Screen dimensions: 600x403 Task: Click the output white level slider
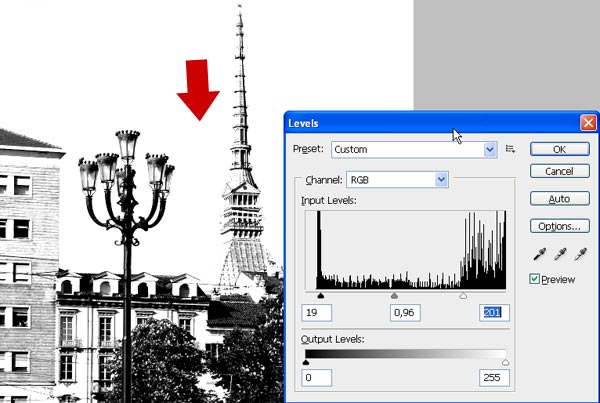[x=505, y=362]
